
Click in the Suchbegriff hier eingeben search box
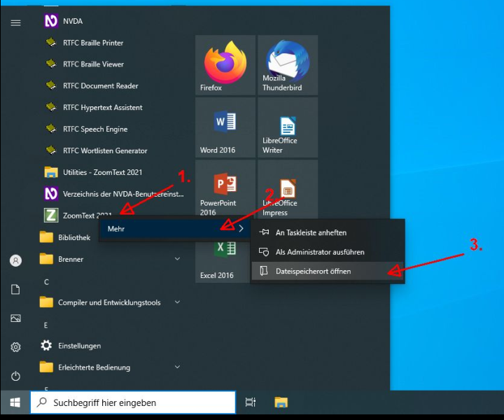click(x=133, y=402)
